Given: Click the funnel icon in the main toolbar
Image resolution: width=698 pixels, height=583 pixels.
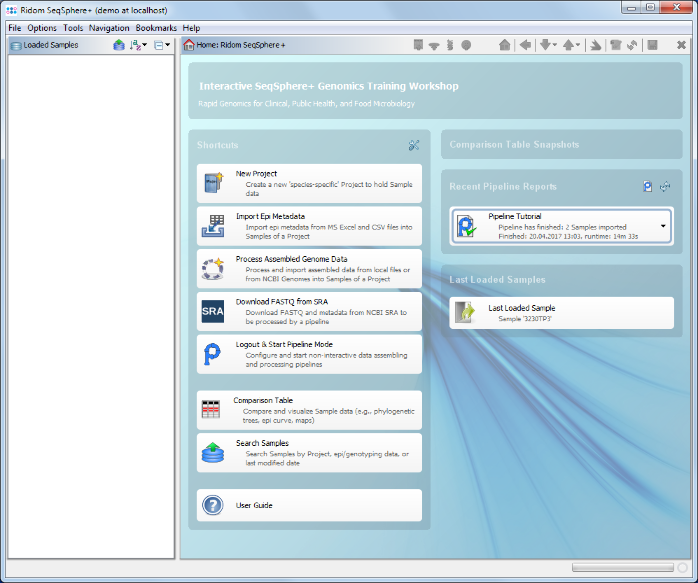Looking at the screenshot, I should [x=434, y=45].
